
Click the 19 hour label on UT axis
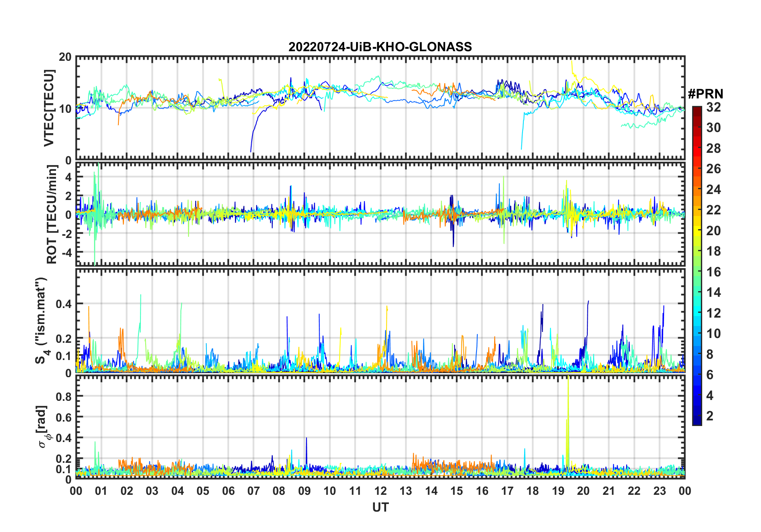click(558, 491)
